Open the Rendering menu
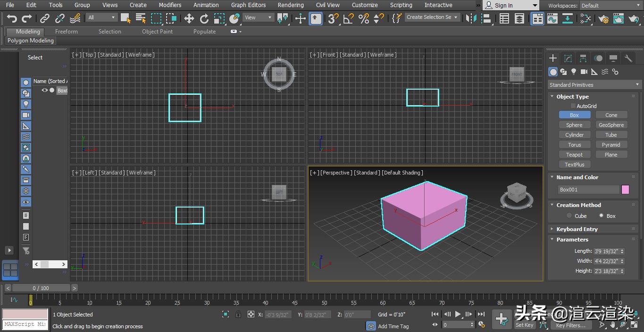Image resolution: width=644 pixels, height=332 pixels. pyautogui.click(x=291, y=5)
